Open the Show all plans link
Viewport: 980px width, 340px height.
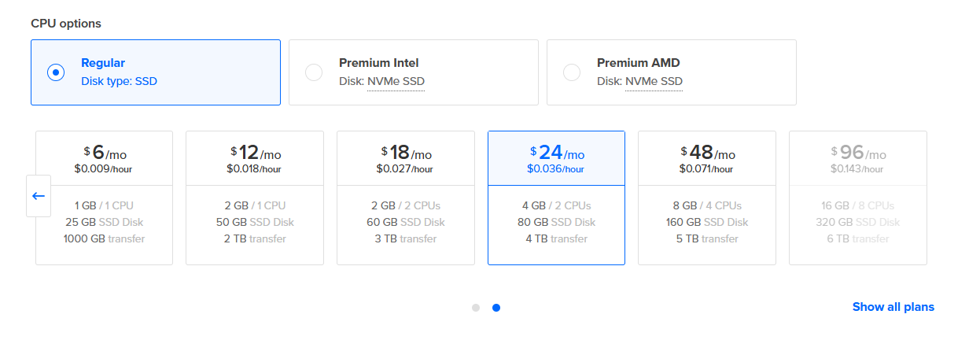pyautogui.click(x=893, y=307)
